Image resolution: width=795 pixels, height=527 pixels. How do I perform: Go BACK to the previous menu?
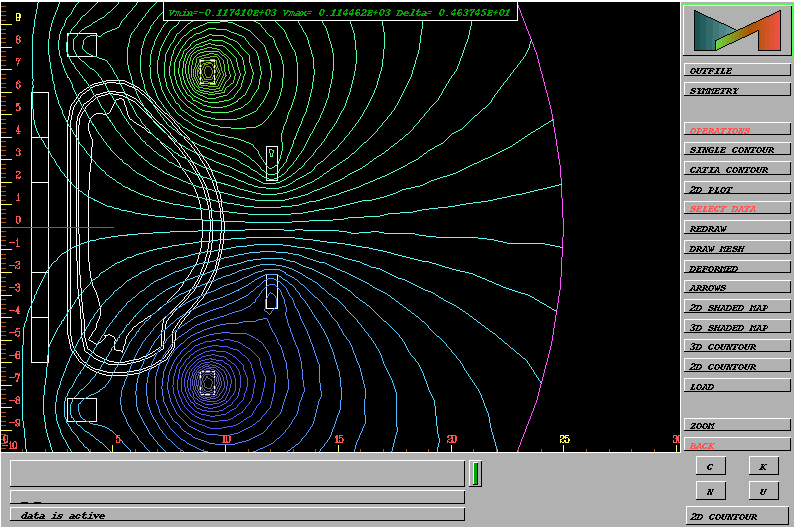point(737,445)
